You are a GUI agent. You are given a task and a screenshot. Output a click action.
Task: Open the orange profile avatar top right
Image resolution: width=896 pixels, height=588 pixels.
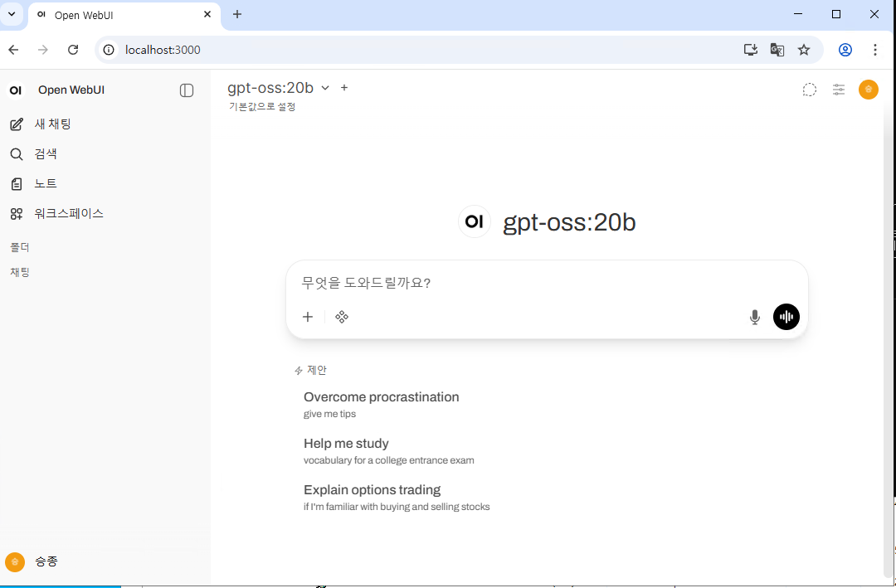click(x=868, y=89)
